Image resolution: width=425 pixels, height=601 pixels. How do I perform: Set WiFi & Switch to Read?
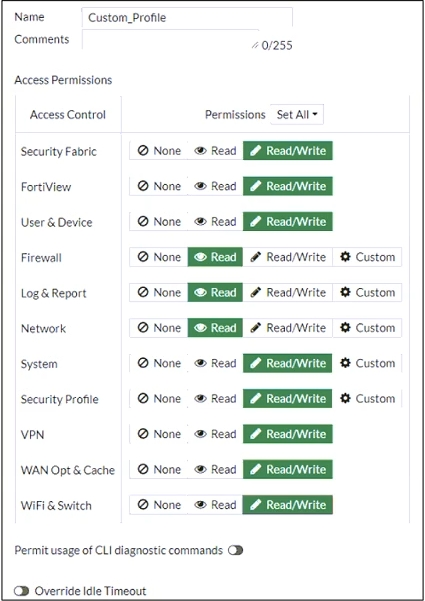pos(215,505)
